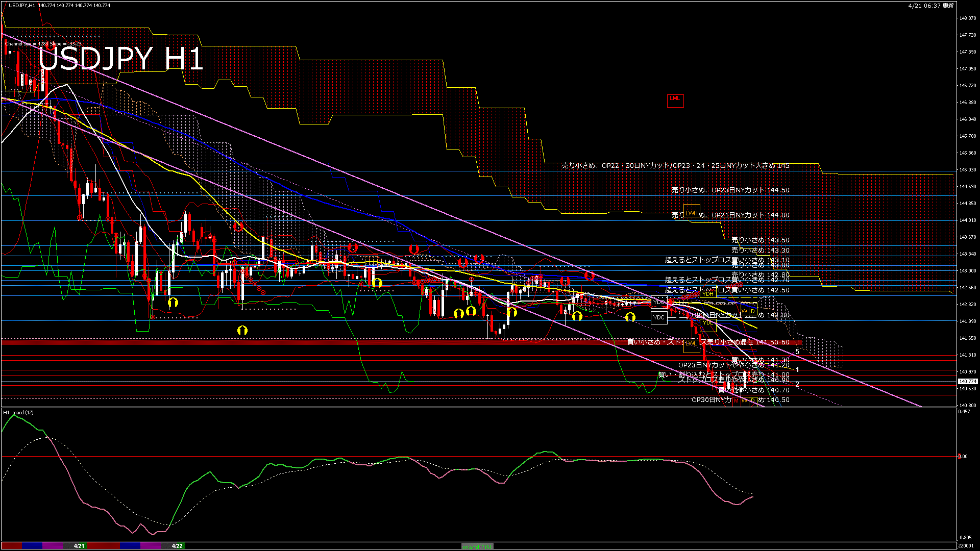Click first red session segment before 4/21

[12, 546]
